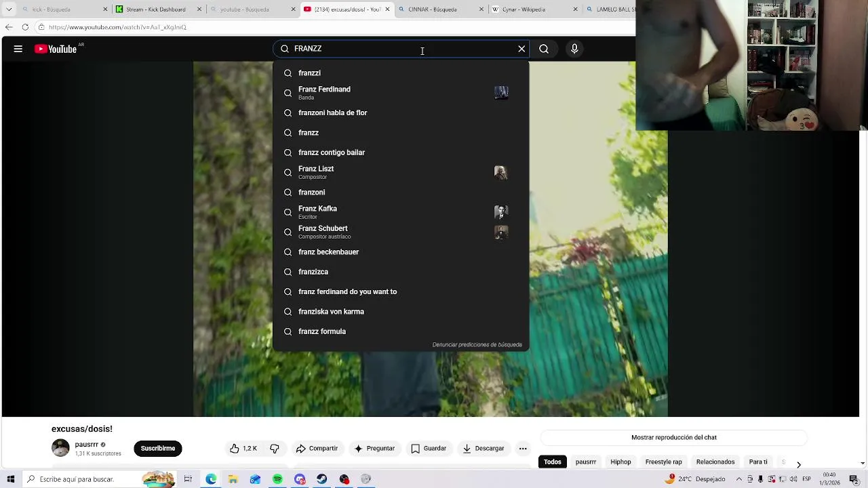Pick 'franz ferdinand do you want to'
Screen dimensions: 868x488
(x=401, y=291)
